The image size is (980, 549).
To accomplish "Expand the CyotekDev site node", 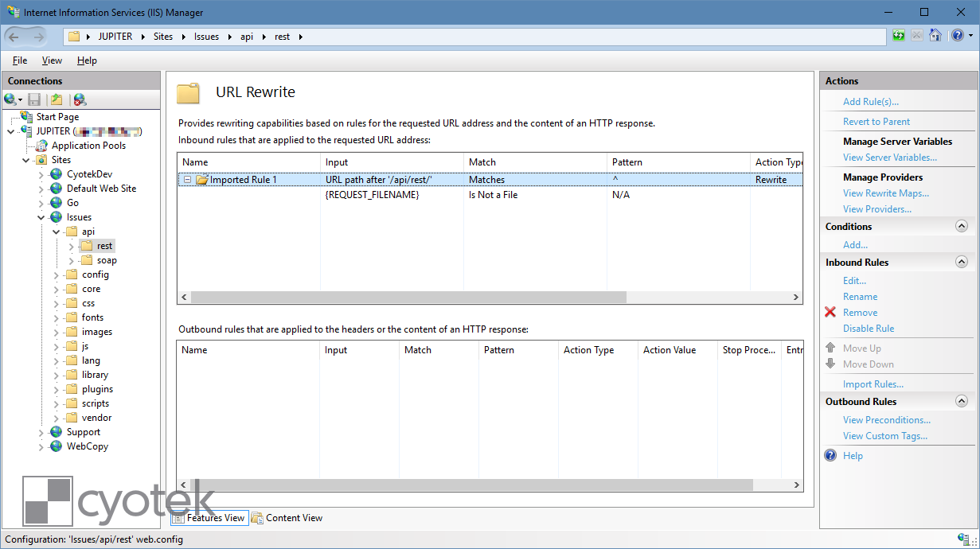I will click(x=41, y=174).
